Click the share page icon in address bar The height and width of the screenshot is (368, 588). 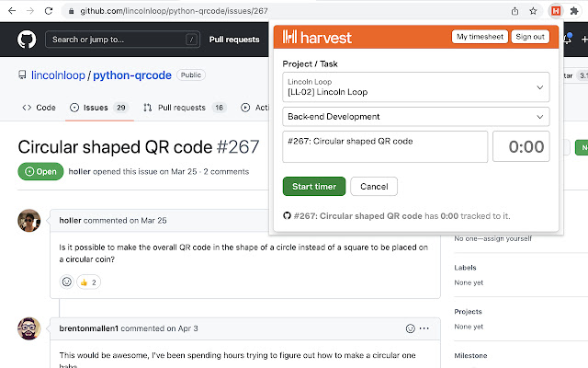click(514, 11)
